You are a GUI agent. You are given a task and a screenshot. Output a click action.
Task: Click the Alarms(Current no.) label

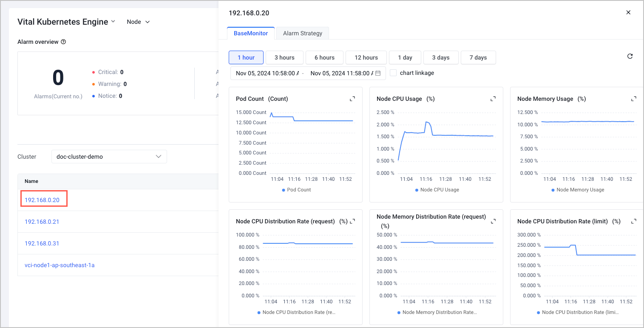(58, 97)
